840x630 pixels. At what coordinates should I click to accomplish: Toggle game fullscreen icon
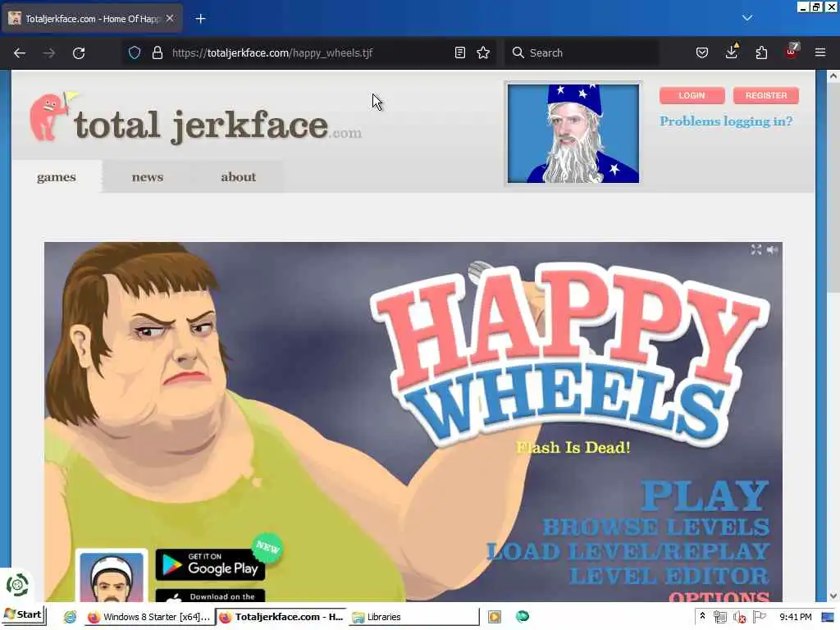[x=756, y=249]
